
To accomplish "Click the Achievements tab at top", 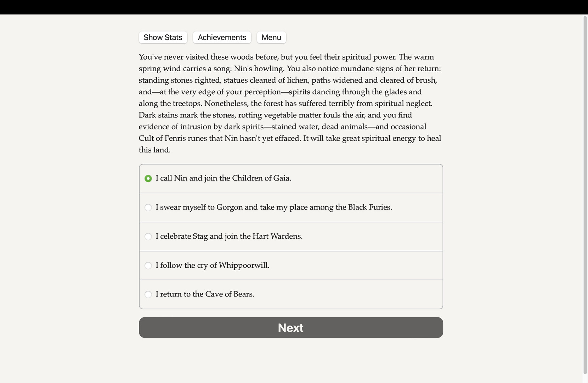I will (222, 37).
